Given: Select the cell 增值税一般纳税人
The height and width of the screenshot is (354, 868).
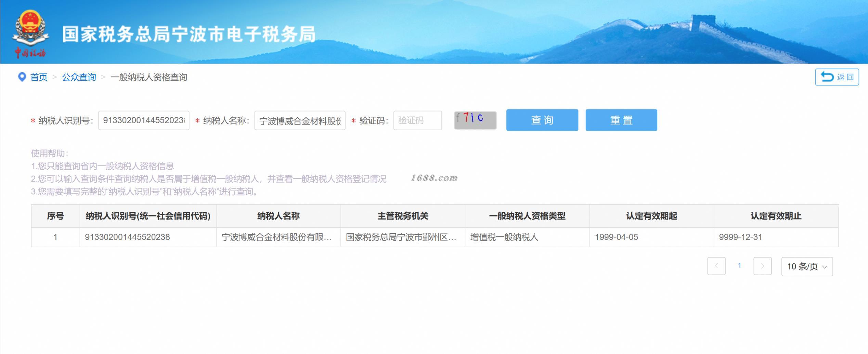Looking at the screenshot, I should 527,237.
